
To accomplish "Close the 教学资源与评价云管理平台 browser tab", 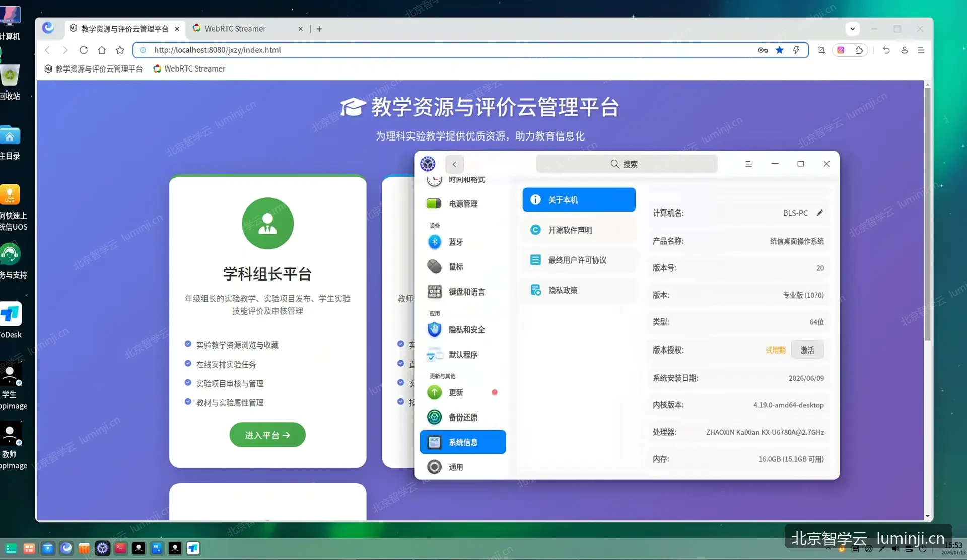I will tap(177, 29).
